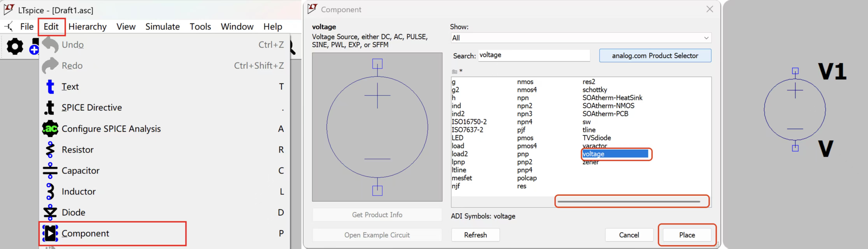Choose Undo from the Edit menu
Screen dimensions: 868x249
[x=165, y=45]
